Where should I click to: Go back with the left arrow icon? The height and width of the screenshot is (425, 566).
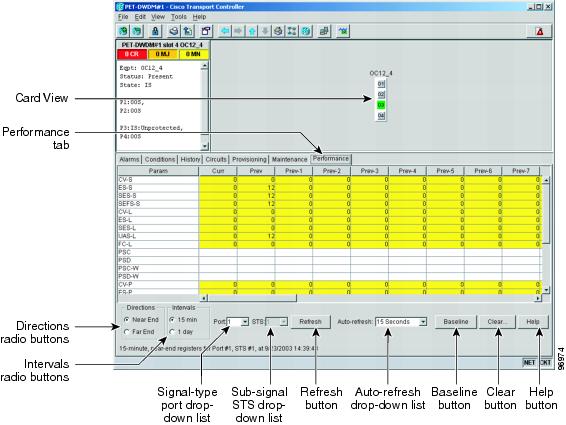[225, 31]
